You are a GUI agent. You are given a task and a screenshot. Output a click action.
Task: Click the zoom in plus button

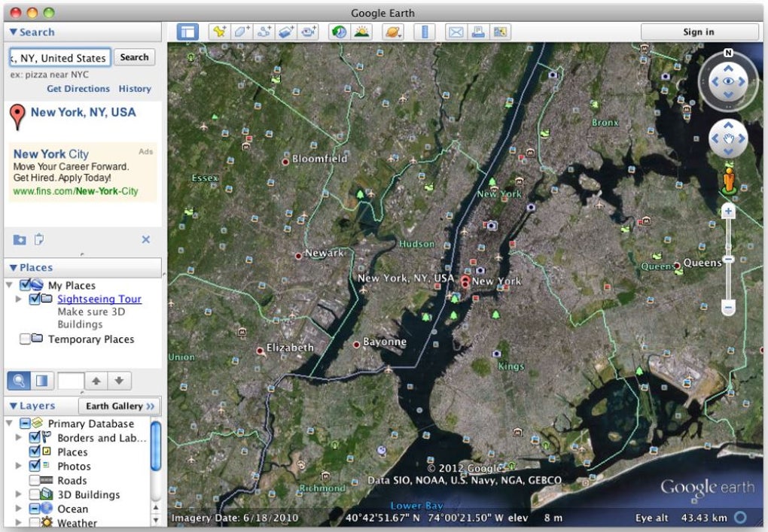(x=728, y=211)
